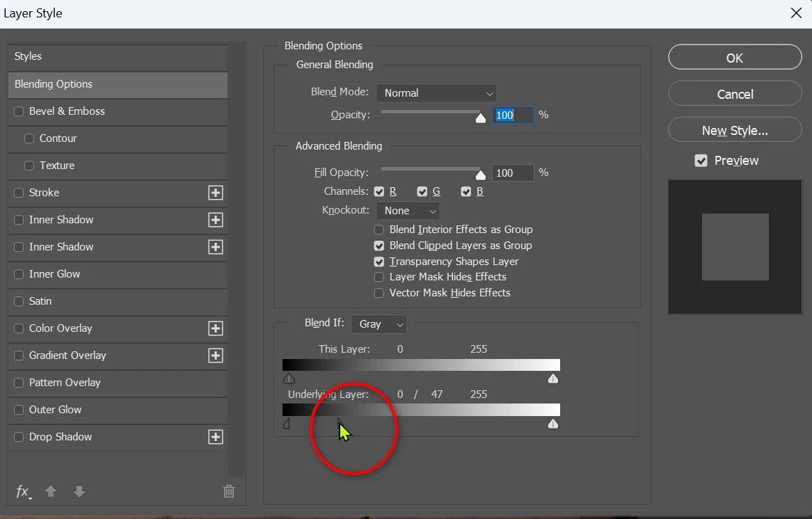
Task: Click the This Layer gradient bar
Action: click(421, 365)
